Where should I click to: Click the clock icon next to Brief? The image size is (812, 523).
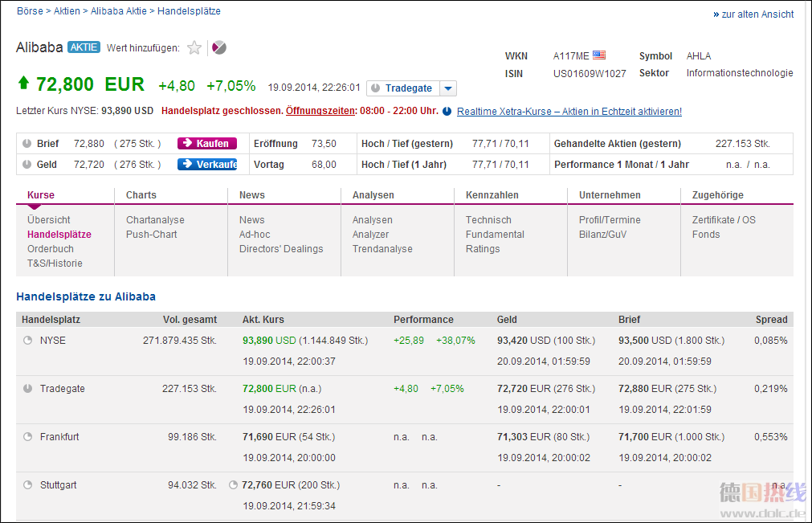(x=27, y=144)
